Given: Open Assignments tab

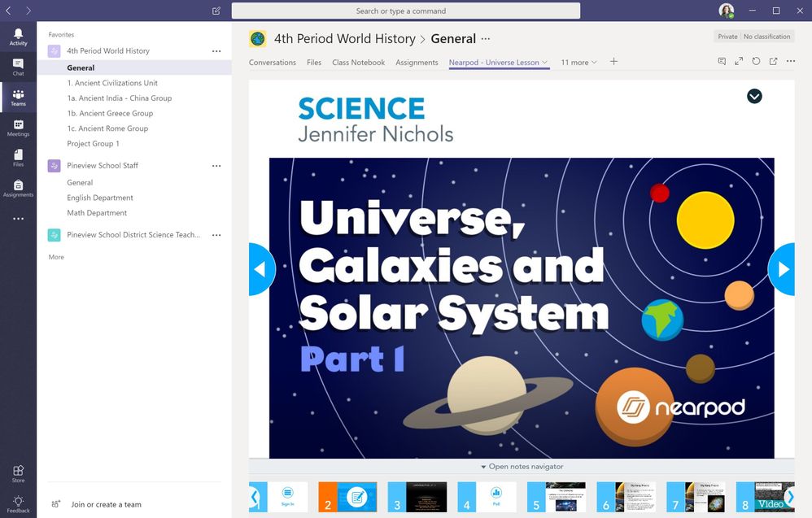Looking at the screenshot, I should tap(417, 62).
